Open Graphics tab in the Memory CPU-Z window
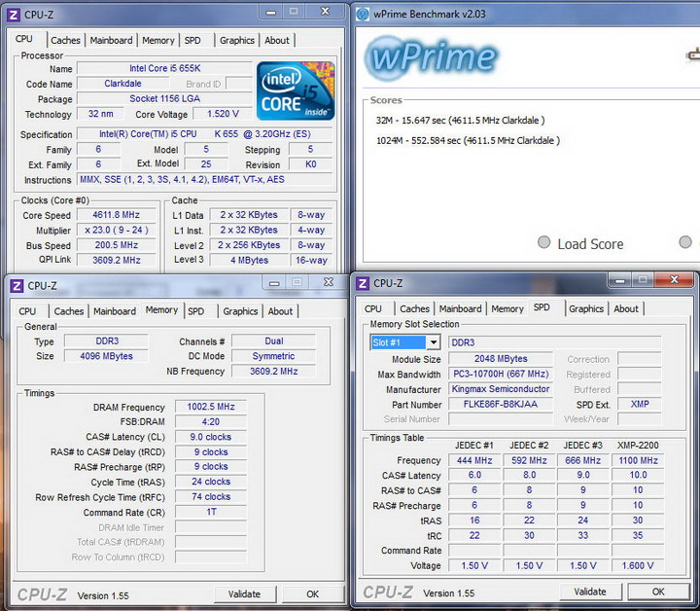The image size is (700, 611). 240,311
